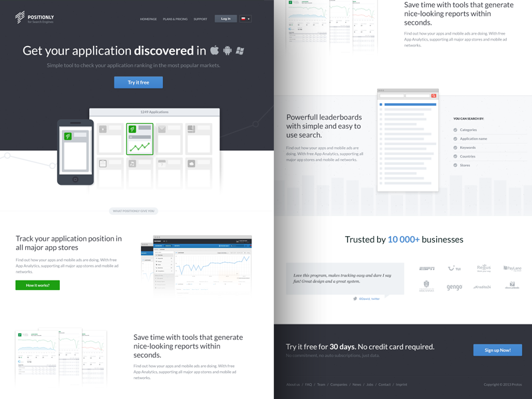Open the Plans & Pricing nav item
Viewport: 532px width, 399px height.
[175, 19]
